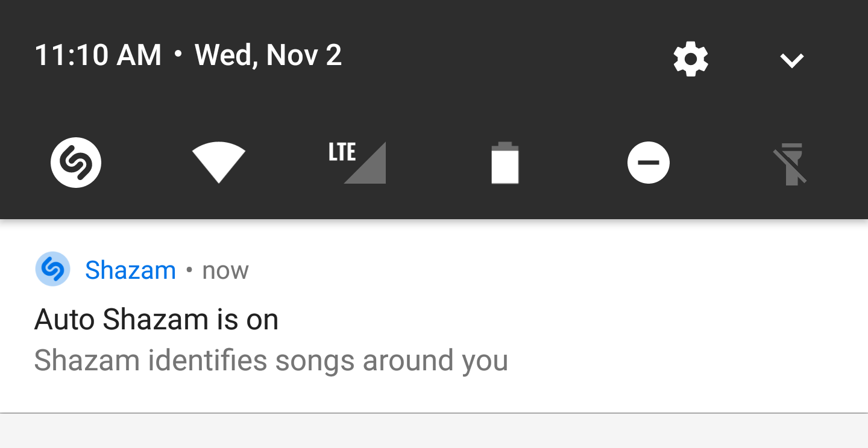The image size is (868, 448).
Task: Expand the quick settings panel chevron
Action: 791,60
